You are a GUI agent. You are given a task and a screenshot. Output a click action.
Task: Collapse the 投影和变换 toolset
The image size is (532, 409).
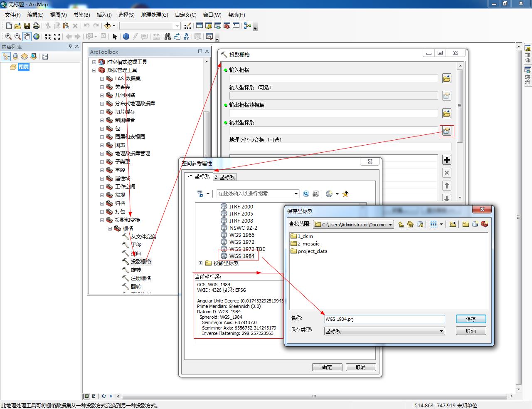102,220
